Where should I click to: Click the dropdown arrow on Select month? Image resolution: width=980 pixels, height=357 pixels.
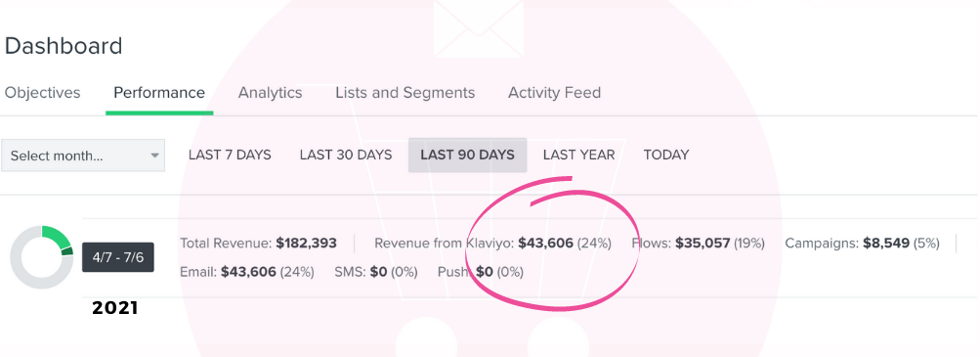(x=155, y=156)
